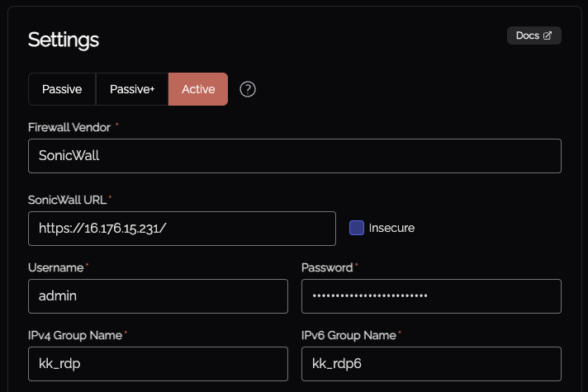Click the Username field label
588x392 pixels.
coord(55,267)
